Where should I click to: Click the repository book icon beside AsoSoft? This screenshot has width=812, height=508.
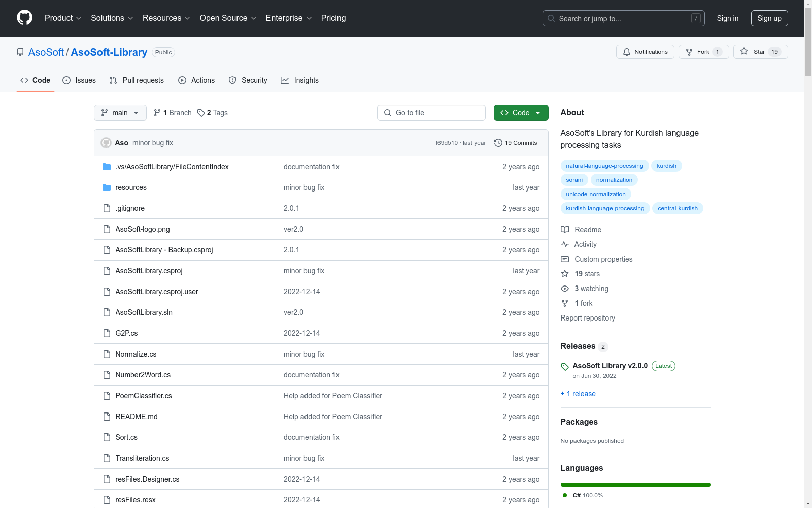[x=20, y=52]
